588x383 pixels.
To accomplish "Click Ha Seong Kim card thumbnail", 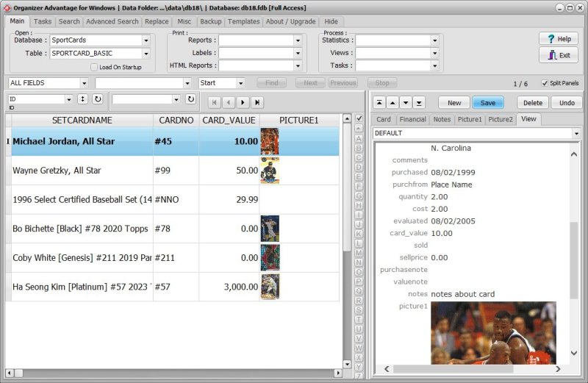I will (270, 287).
